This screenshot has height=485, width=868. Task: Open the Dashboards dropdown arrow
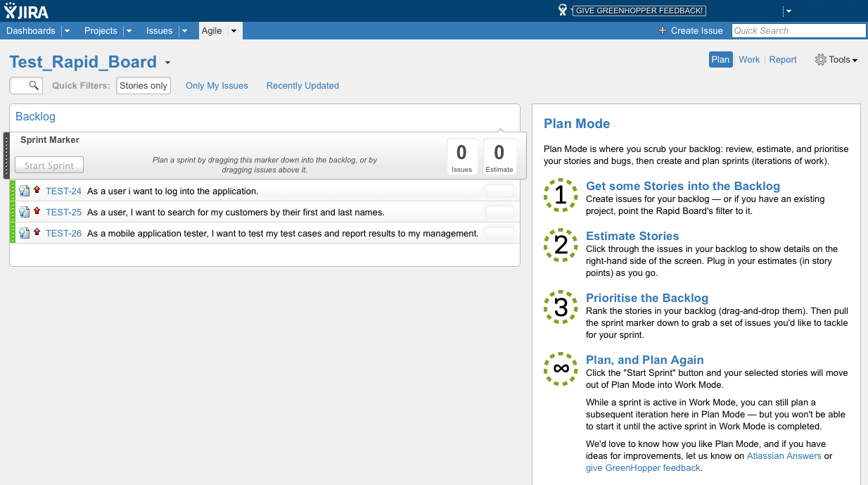click(67, 31)
